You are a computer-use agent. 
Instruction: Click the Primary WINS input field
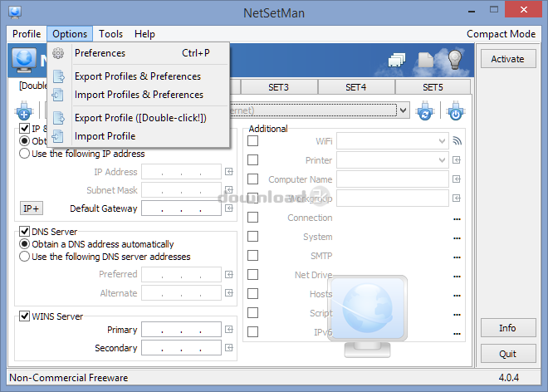[x=181, y=330]
